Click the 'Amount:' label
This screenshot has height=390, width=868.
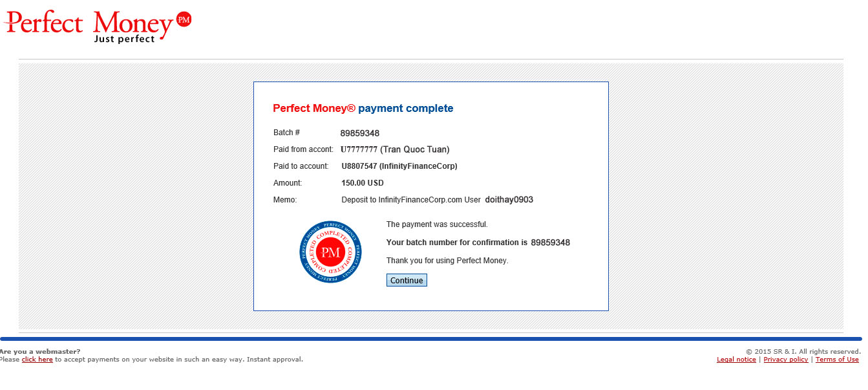click(288, 183)
